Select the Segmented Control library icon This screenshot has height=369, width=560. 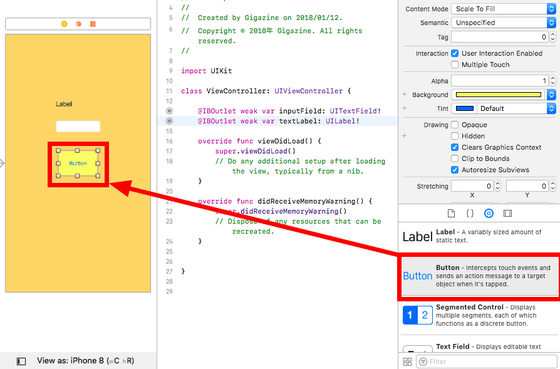point(418,315)
